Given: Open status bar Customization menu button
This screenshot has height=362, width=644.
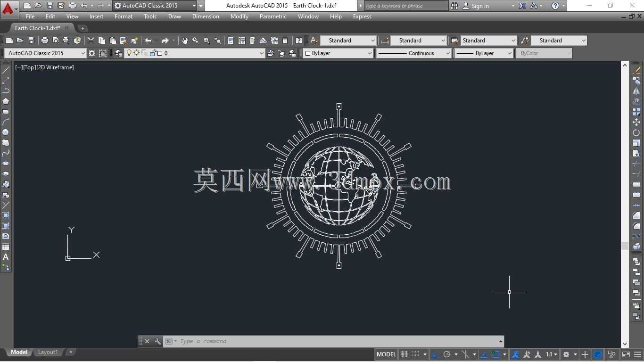Looking at the screenshot, I should tap(637, 354).
